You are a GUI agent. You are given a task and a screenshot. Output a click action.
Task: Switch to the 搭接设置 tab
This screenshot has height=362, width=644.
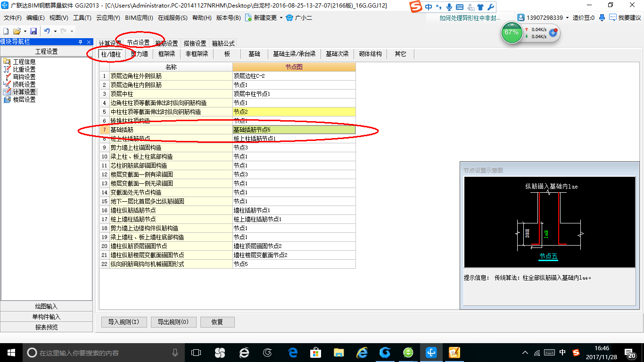pos(195,43)
